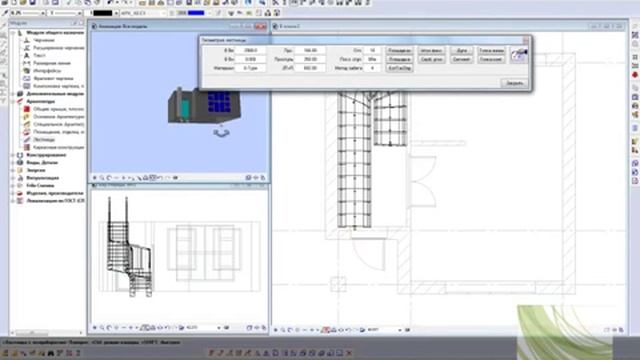
Task: Click the pen brush icon in the format toolbar
Action: point(5,13)
